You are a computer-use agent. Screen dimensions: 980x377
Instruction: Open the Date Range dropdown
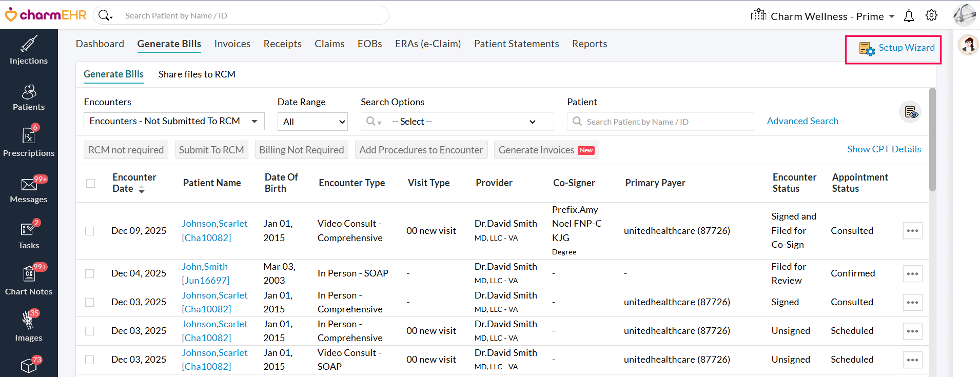pos(312,122)
